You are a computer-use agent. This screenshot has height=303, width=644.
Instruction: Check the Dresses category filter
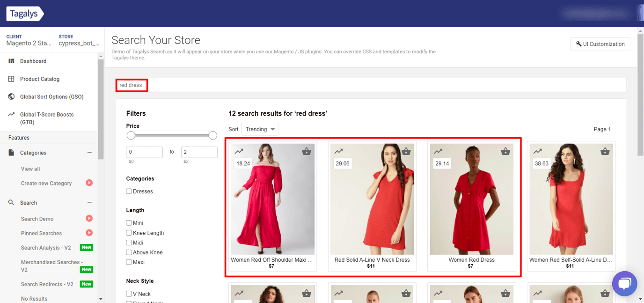tap(129, 191)
